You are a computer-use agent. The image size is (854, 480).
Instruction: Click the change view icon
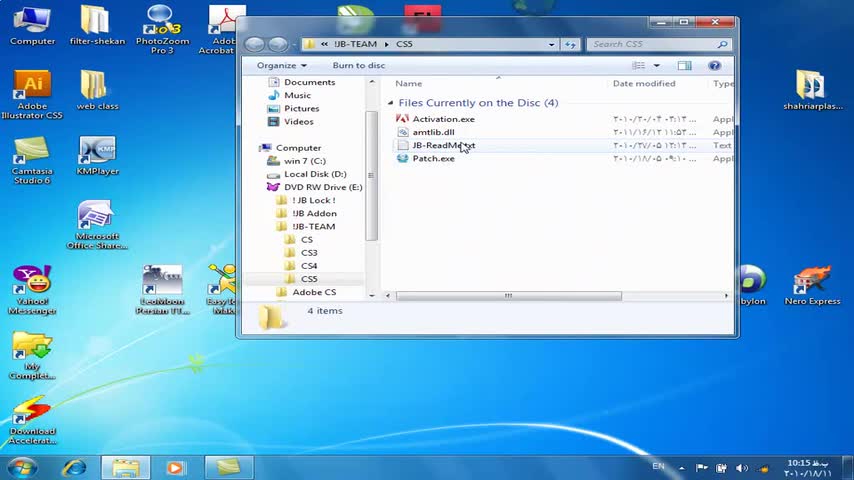[638, 66]
